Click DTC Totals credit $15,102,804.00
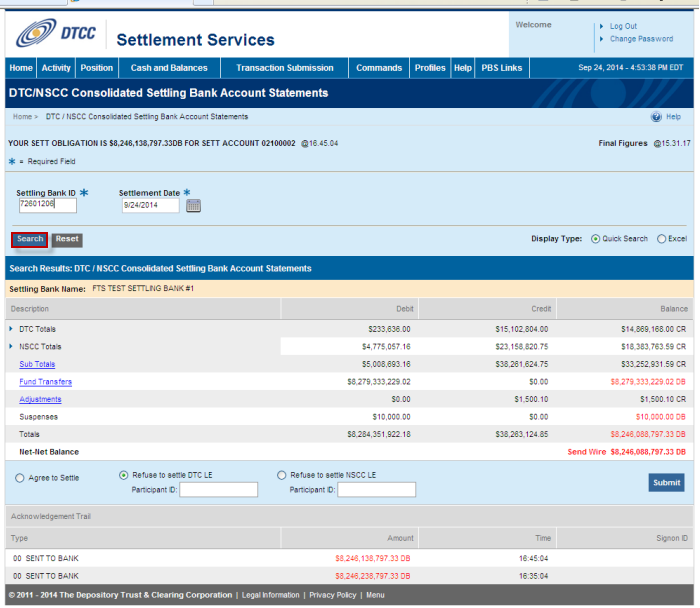Image resolution: width=700 pixels, height=608 pixels. [521, 329]
